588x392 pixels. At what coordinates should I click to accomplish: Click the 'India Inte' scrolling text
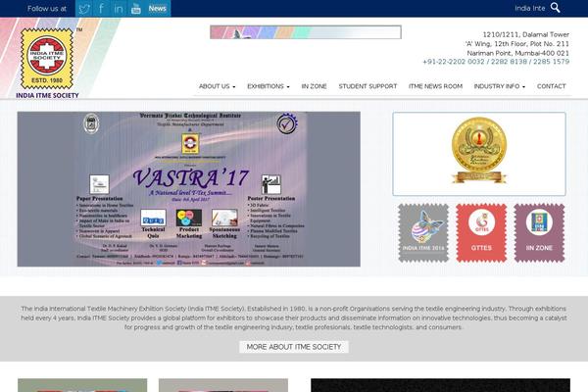(x=529, y=8)
